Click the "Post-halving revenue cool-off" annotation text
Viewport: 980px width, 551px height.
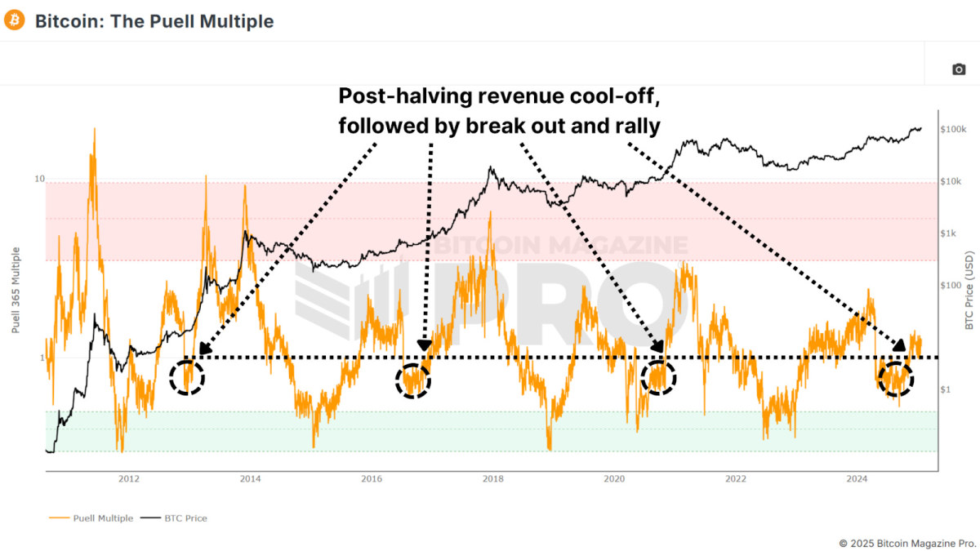click(x=499, y=96)
